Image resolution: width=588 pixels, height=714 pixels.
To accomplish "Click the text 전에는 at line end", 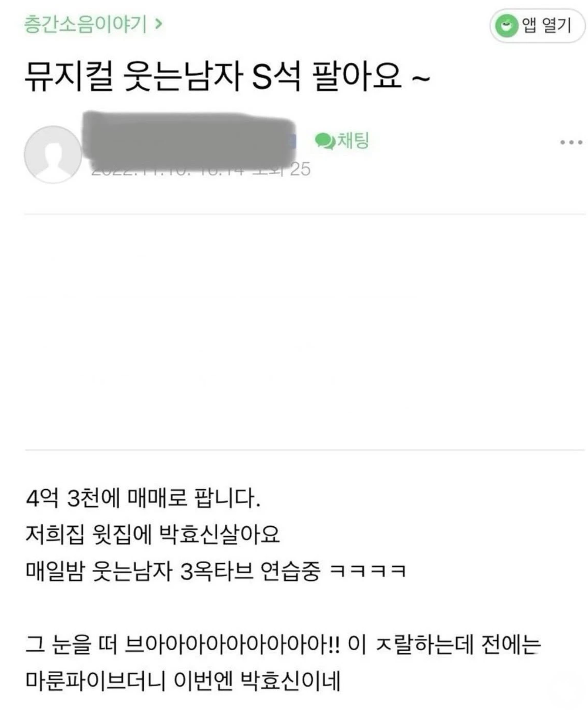I will click(511, 644).
